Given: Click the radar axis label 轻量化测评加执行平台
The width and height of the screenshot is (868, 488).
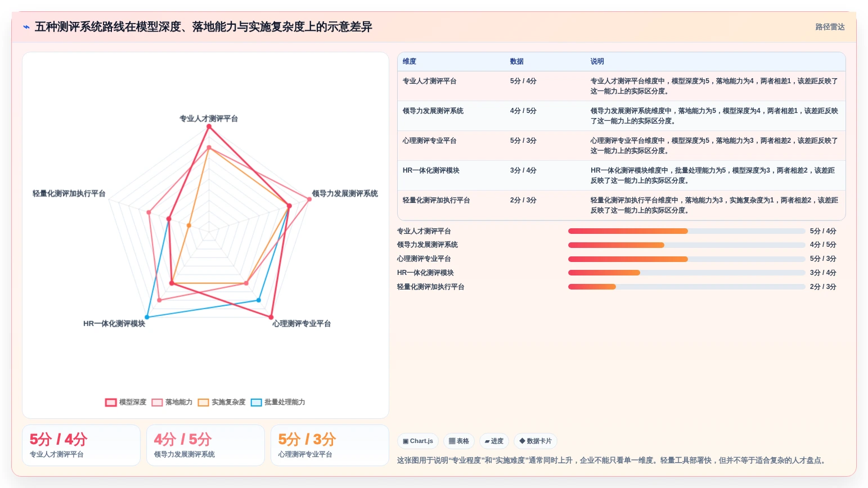Looking at the screenshot, I should pos(69,193).
